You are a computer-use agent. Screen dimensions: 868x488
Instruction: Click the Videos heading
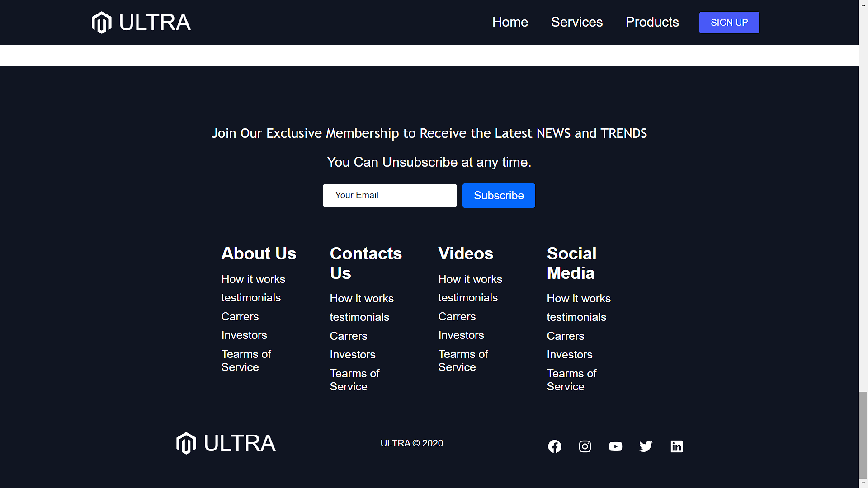466,253
